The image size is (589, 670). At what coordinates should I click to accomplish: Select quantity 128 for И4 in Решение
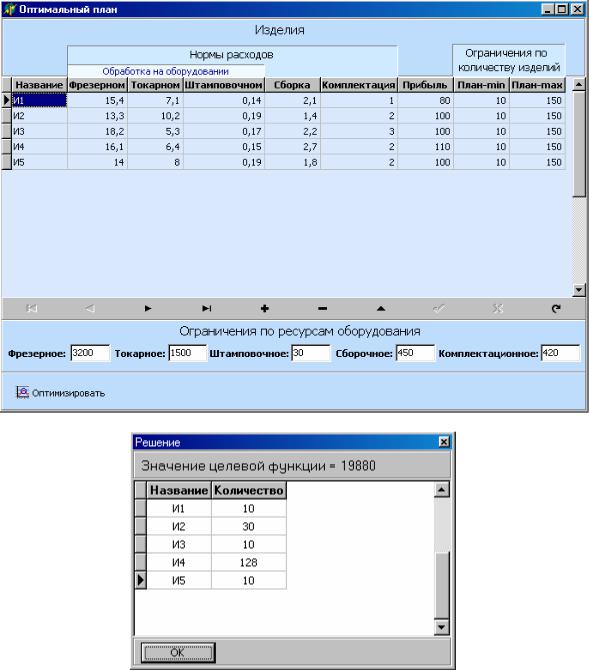click(x=249, y=562)
